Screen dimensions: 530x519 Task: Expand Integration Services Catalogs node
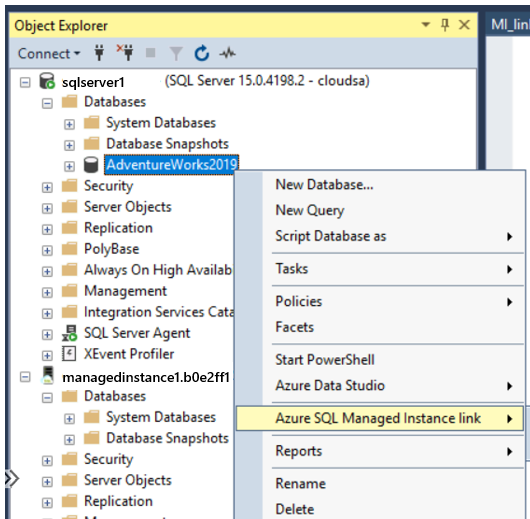pos(47,313)
